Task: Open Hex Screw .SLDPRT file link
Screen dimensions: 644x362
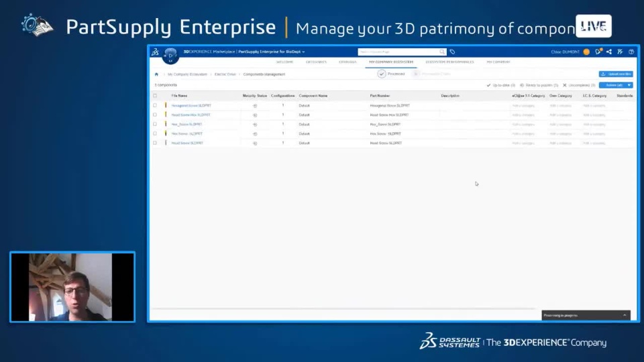Action: point(187,134)
